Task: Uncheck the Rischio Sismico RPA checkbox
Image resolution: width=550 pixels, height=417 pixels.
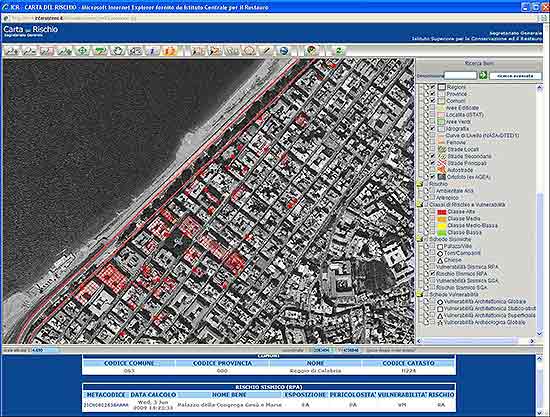Action: point(432,274)
